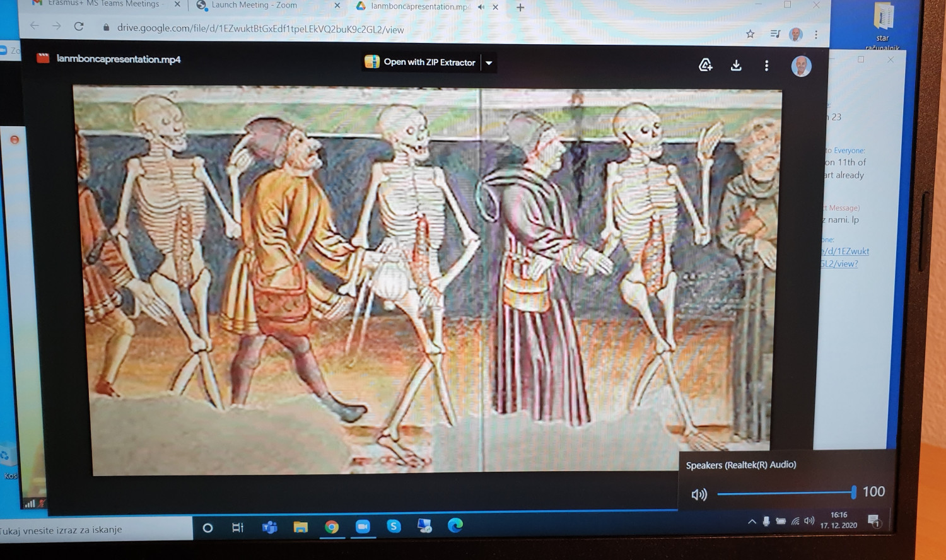This screenshot has width=946, height=560.
Task: Close the Launch Meeting - Zoom tab
Action: [337, 5]
